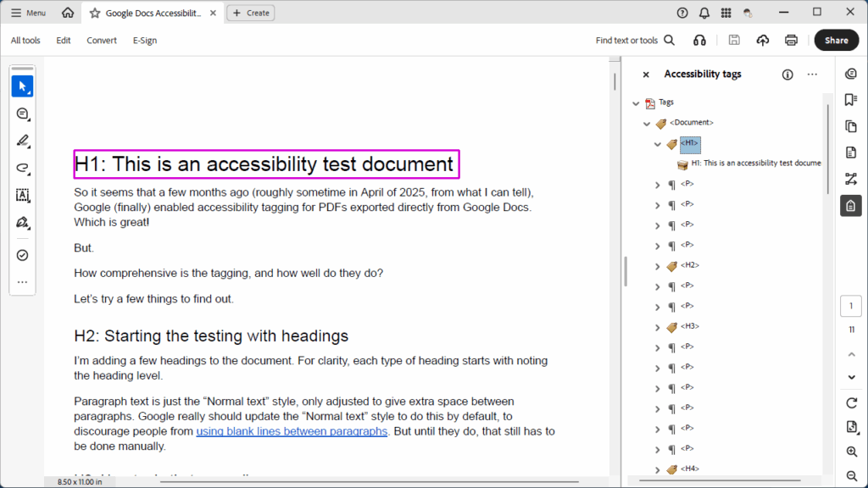The image size is (868, 488).
Task: Click the Accessibility tags info icon
Action: pyautogui.click(x=787, y=75)
